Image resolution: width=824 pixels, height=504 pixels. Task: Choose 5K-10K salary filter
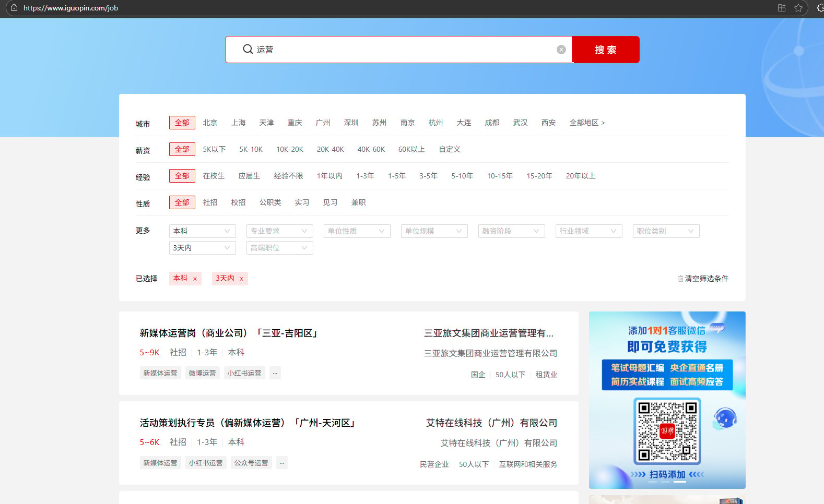[251, 149]
